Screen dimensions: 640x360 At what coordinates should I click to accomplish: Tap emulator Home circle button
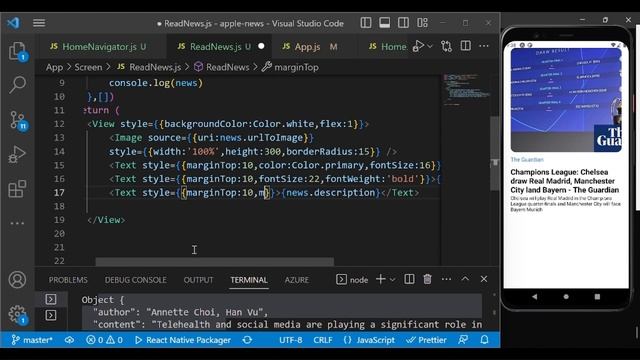pyautogui.click(x=566, y=297)
